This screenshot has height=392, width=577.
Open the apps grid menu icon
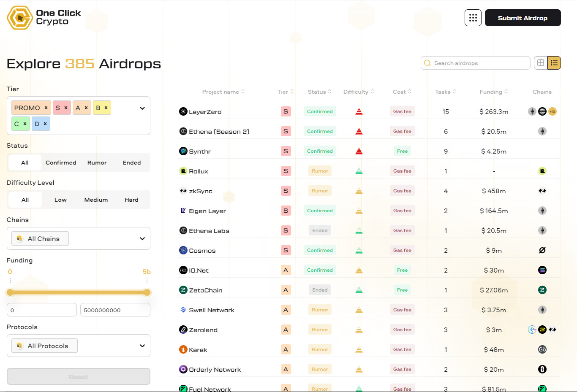point(473,18)
